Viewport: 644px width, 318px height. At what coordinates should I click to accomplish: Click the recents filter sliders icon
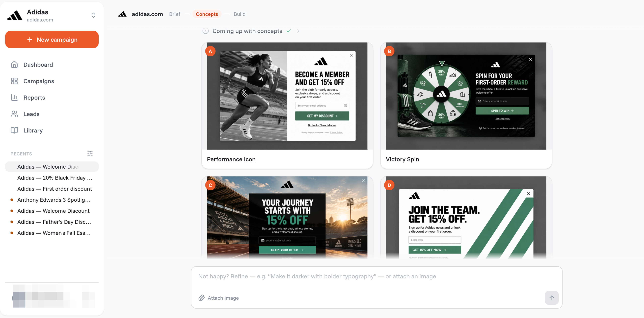pyautogui.click(x=90, y=154)
